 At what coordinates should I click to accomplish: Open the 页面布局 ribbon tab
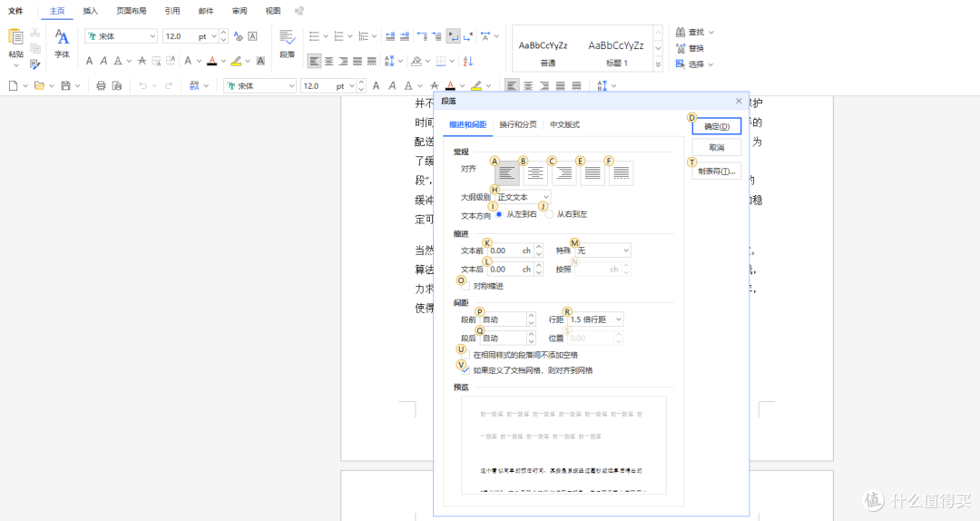[x=132, y=11]
